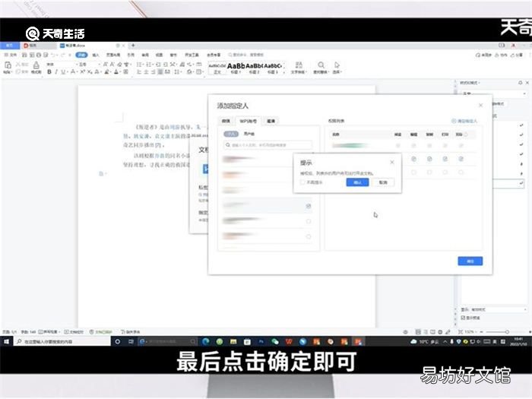
Task: Select the 正文 normal style
Action: [x=217, y=68]
